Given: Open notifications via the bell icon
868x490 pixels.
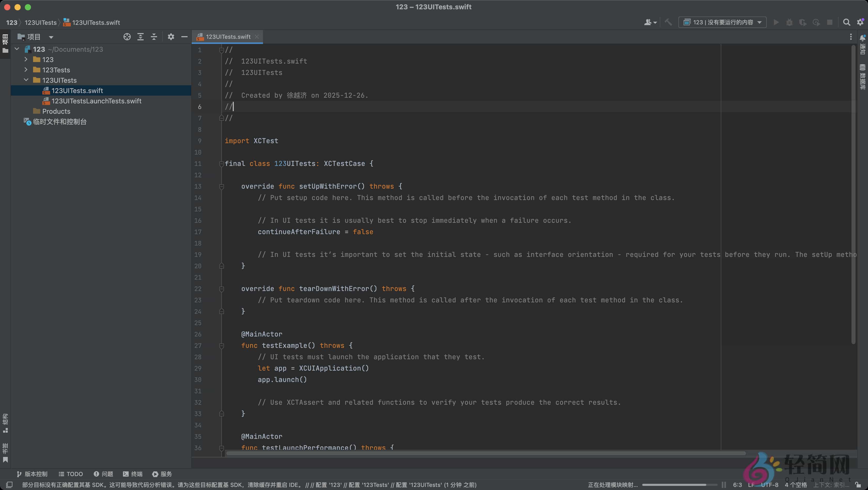Looking at the screenshot, I should (863, 38).
